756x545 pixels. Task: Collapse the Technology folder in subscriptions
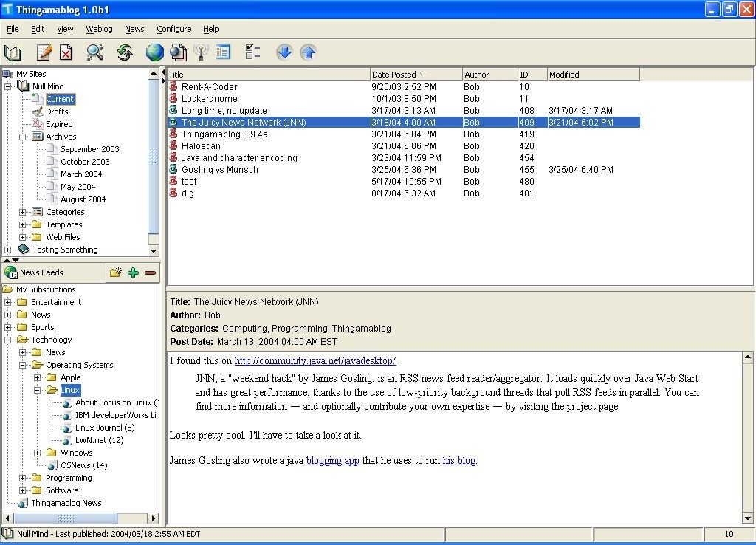coord(8,340)
